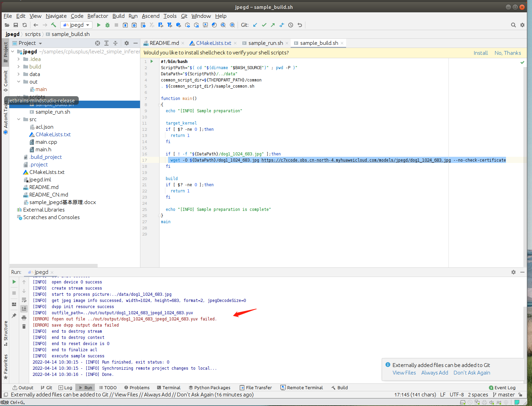Click the Build hammer icon

click(x=54, y=25)
